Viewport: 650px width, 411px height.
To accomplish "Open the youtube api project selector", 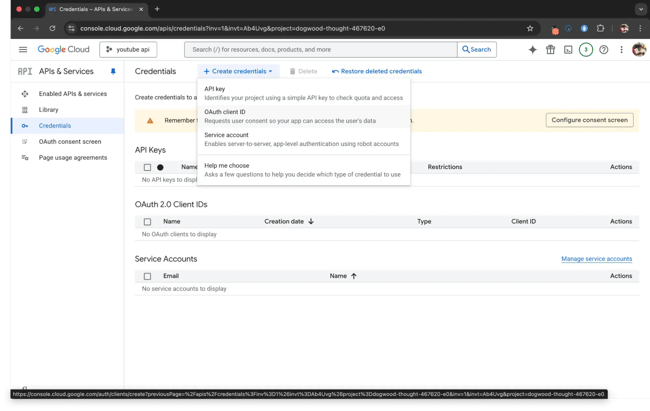I will pos(128,49).
